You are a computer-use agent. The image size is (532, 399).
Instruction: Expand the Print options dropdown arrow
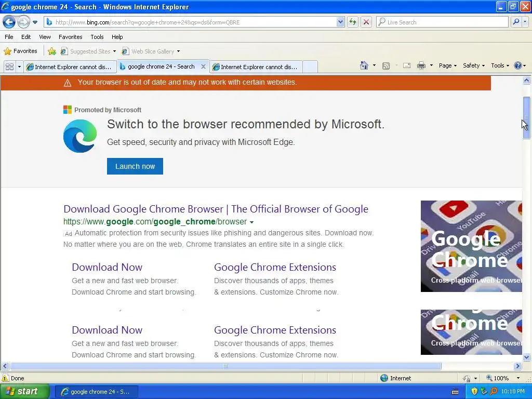point(431,65)
